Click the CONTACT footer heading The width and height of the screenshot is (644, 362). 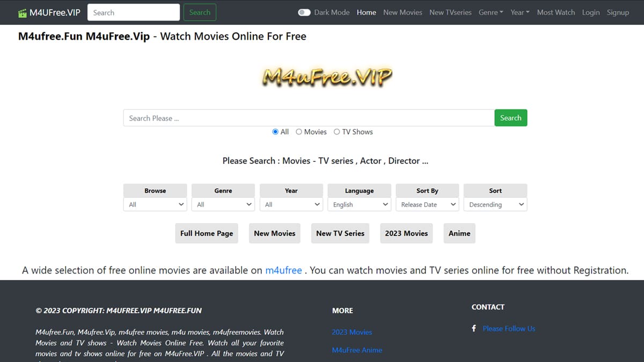click(488, 307)
